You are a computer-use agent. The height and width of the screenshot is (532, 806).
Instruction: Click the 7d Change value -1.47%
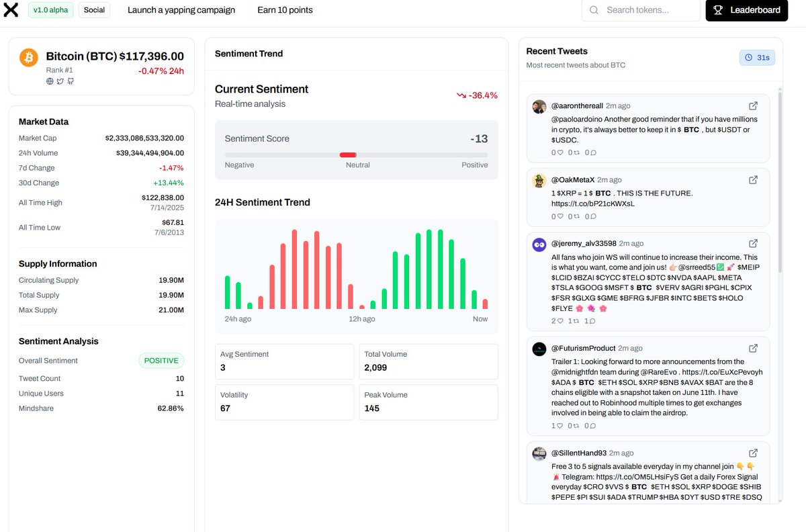[171, 168]
